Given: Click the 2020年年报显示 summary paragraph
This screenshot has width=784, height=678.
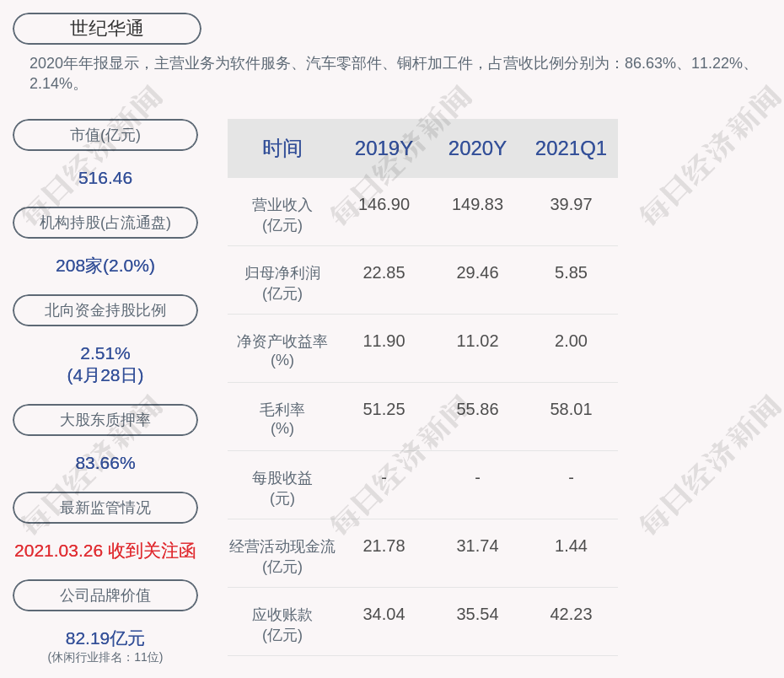Looking at the screenshot, I should tap(391, 73).
